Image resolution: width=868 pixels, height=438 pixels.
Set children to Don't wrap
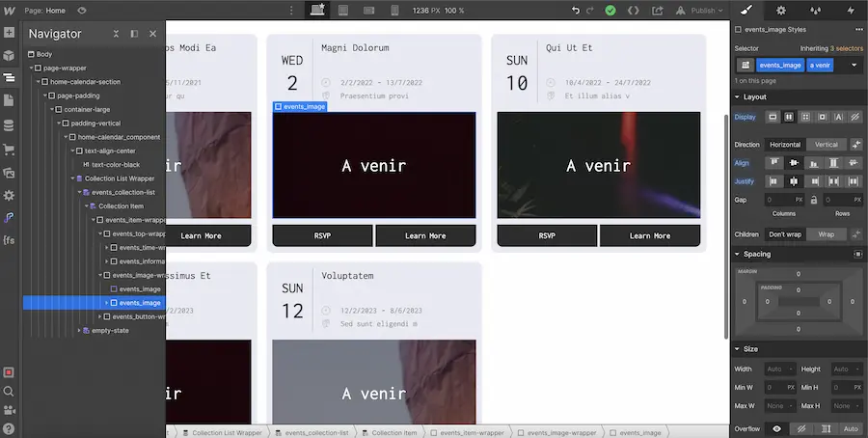785,234
